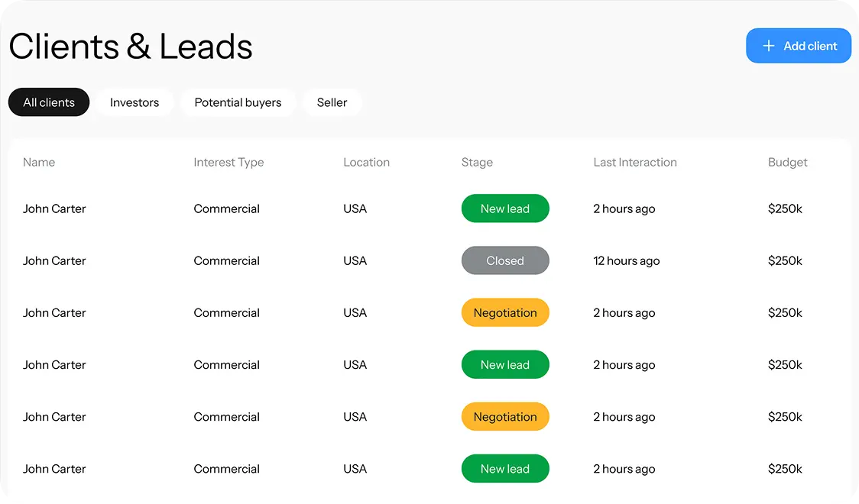This screenshot has width=859, height=504.
Task: Click the 12 hours ago interaction entry
Action: click(x=626, y=260)
